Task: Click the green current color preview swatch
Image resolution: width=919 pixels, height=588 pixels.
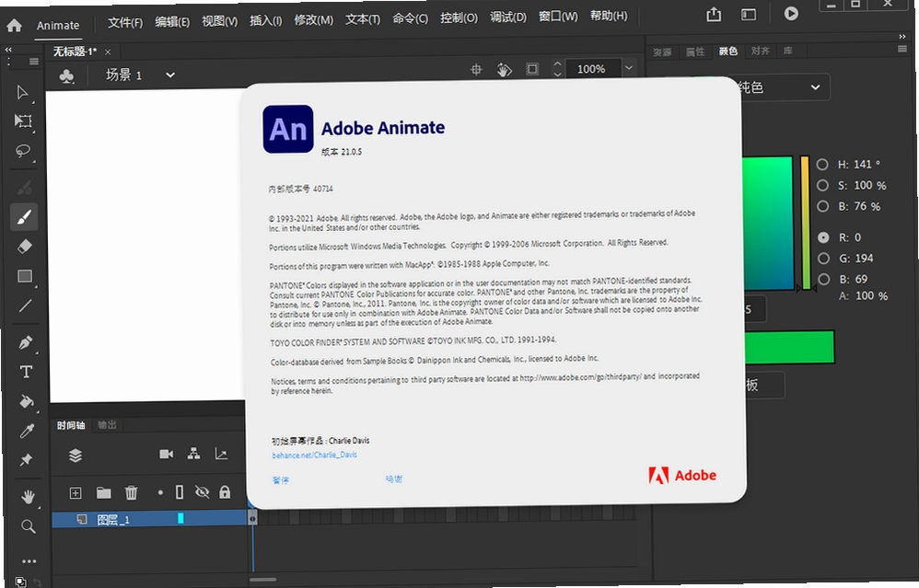Action: [789, 347]
